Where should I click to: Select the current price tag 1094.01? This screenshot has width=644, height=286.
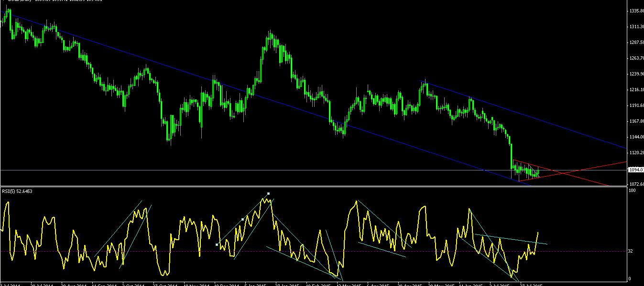pyautogui.click(x=636, y=170)
